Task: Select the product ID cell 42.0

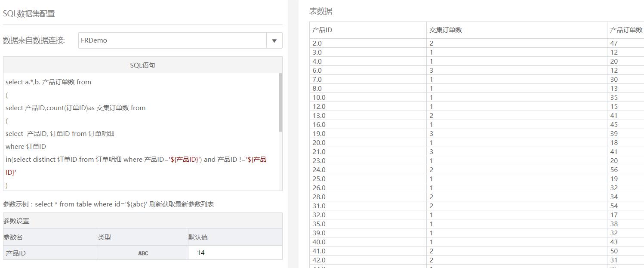Action: pos(368,260)
